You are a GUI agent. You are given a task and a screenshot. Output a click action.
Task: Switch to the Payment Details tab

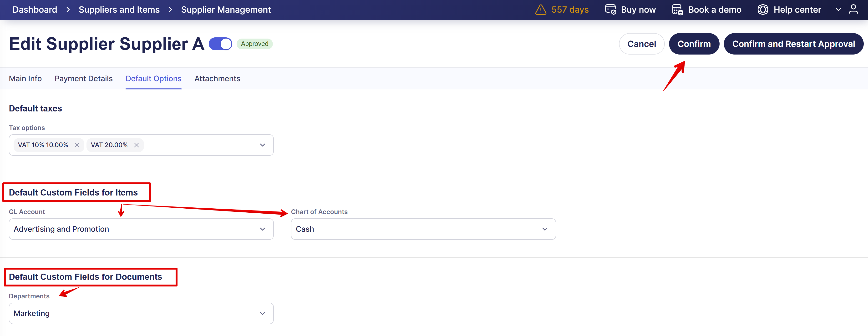pyautogui.click(x=84, y=78)
